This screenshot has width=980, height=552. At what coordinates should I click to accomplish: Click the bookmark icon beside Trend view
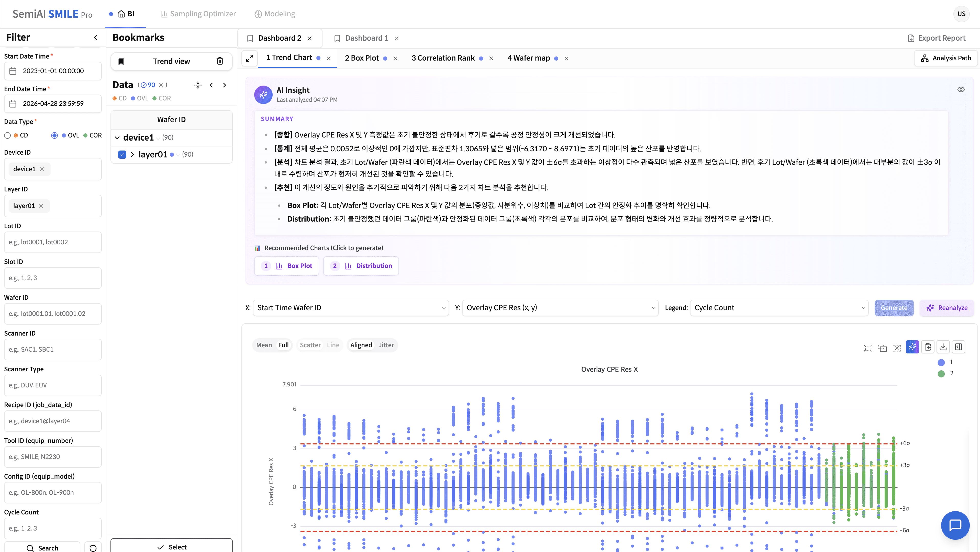point(121,62)
